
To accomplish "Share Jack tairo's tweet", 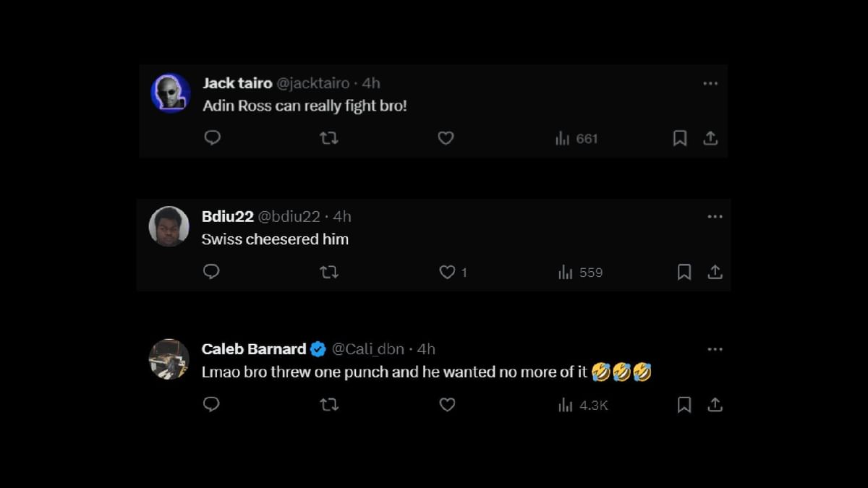I will (x=711, y=138).
